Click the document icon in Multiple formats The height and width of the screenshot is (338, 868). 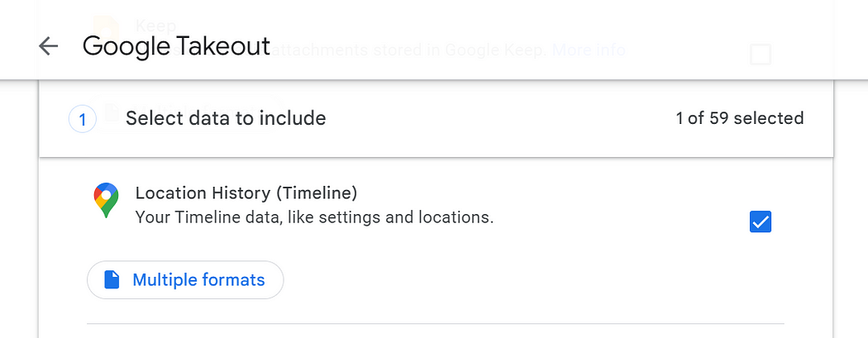[112, 280]
